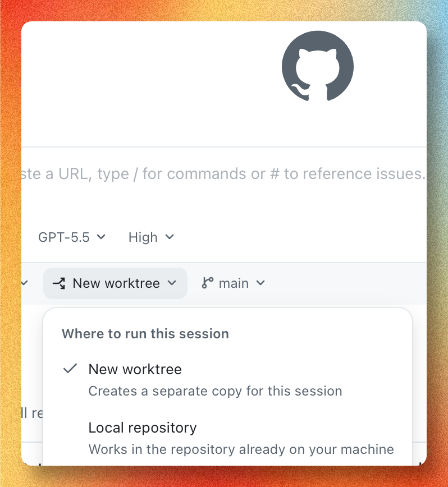Click the GitHub Octocat logo
This screenshot has width=448, height=487.
(318, 66)
